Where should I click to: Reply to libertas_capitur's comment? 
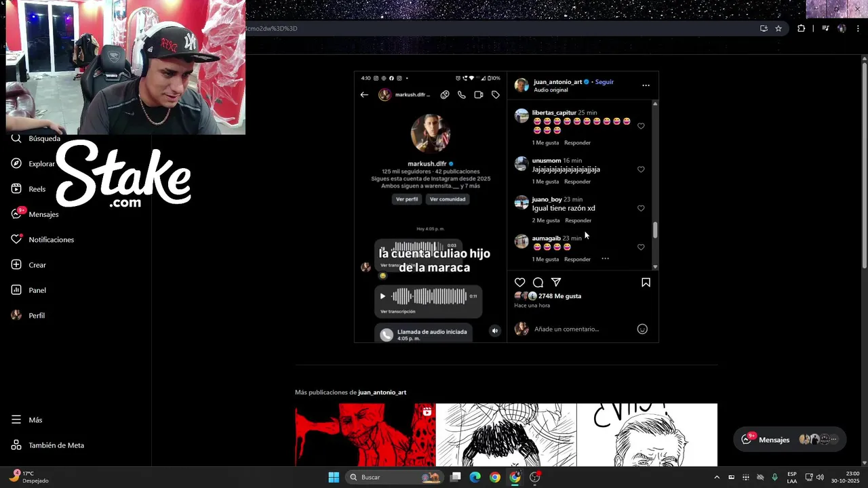point(577,143)
